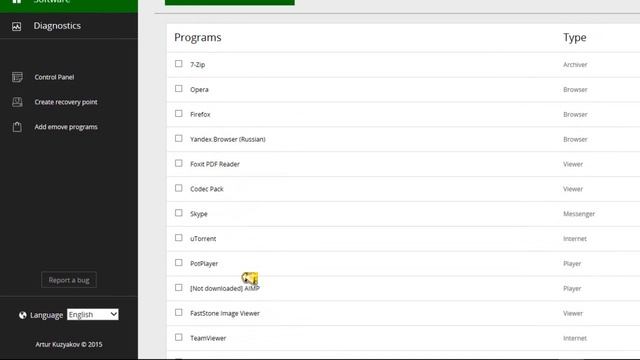
Task: Click the Software grid icon in sidebar
Action: click(17, 2)
